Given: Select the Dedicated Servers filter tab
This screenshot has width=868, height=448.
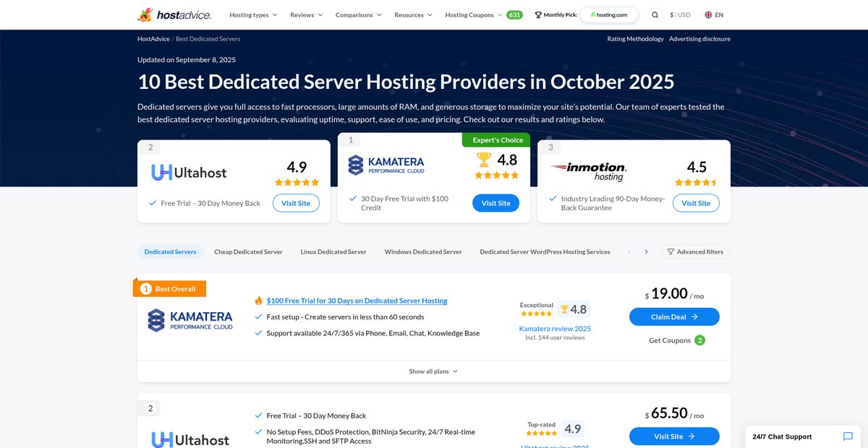Looking at the screenshot, I should [x=170, y=251].
